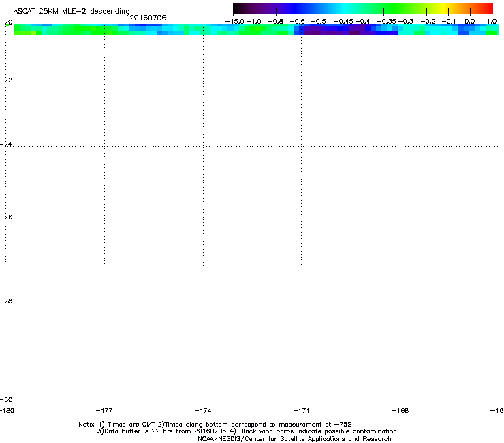Click the 0.0 color scale label

point(470,22)
